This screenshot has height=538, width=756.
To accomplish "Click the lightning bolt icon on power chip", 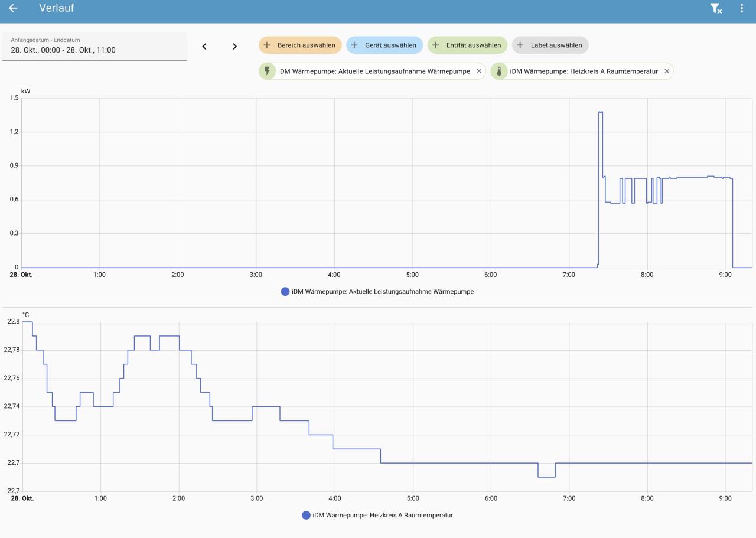I will coord(267,71).
